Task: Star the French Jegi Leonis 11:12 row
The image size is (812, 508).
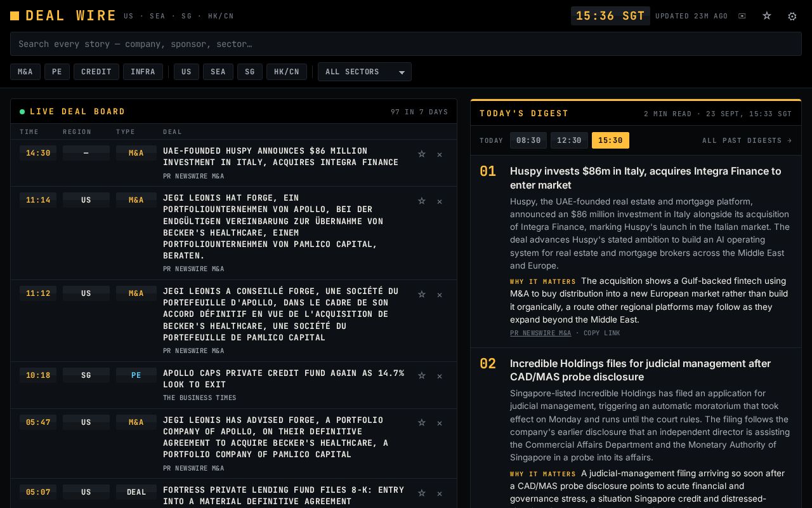Action: coord(421,294)
